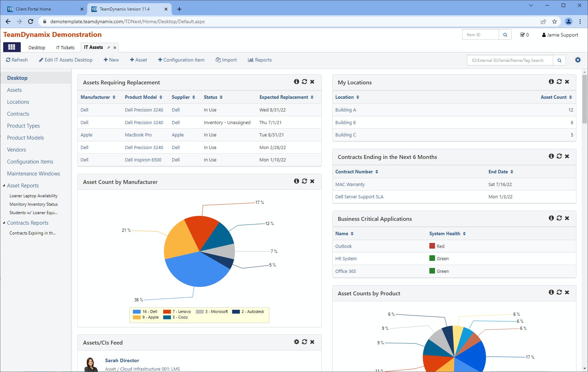Click the desktop settings gear icon
Viewport: 588px width, 372px height.
tap(578, 60)
